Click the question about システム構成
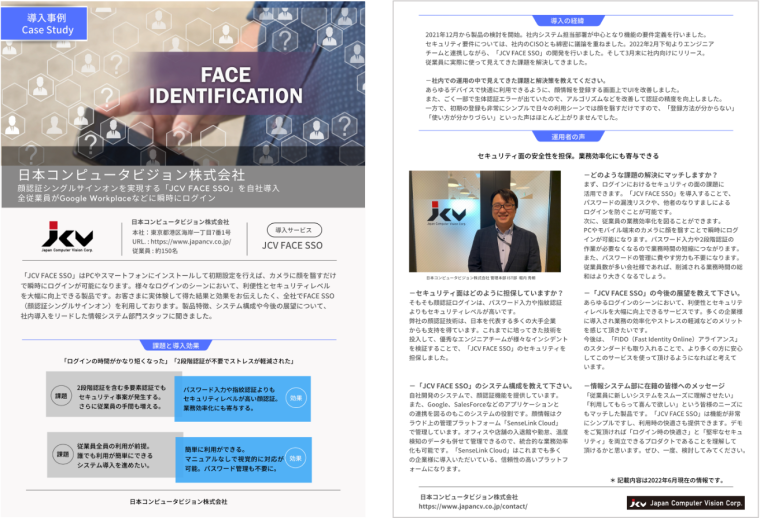This screenshot has width=760, height=518. [x=491, y=386]
